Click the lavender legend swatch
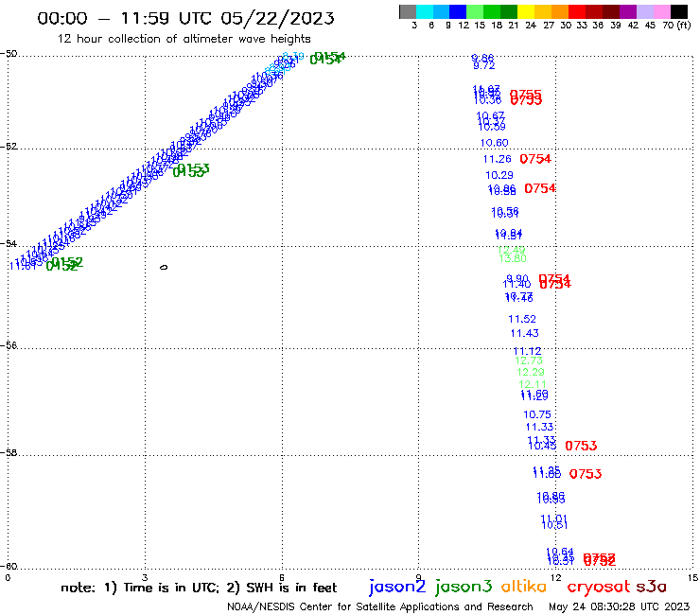The width and height of the screenshot is (700, 615). point(644,11)
